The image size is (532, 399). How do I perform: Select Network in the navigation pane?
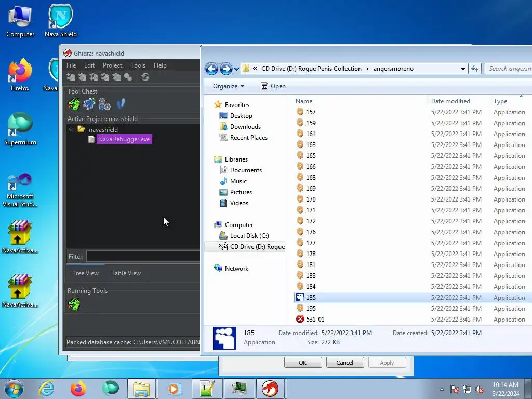236,269
